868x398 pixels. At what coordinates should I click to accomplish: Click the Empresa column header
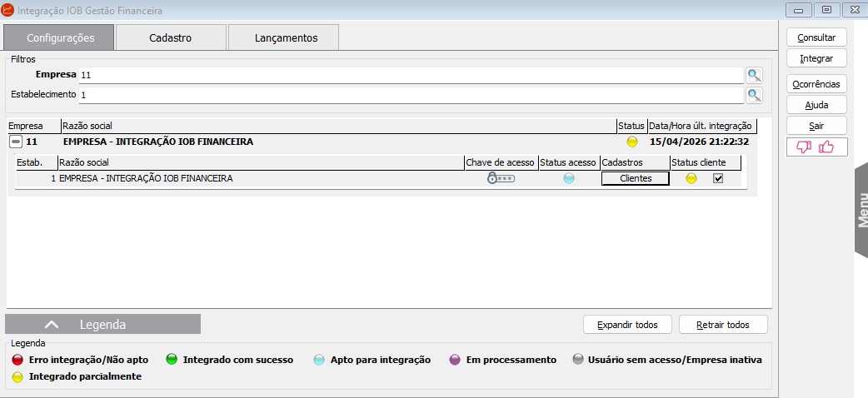pos(33,127)
